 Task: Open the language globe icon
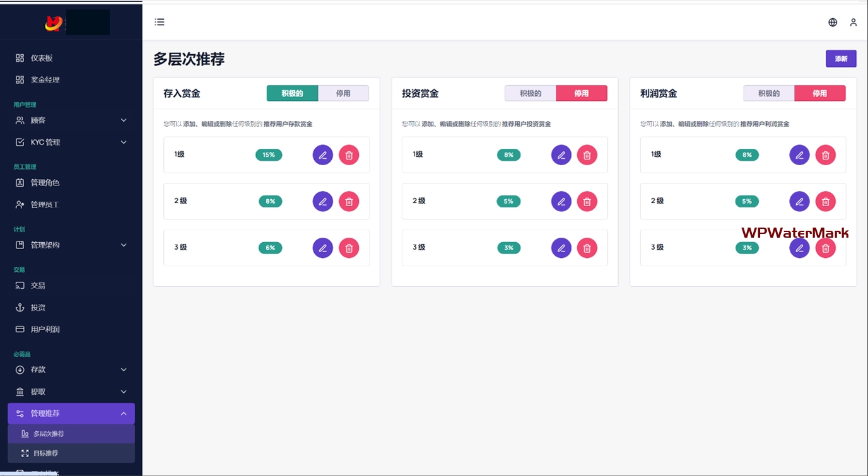(x=833, y=22)
